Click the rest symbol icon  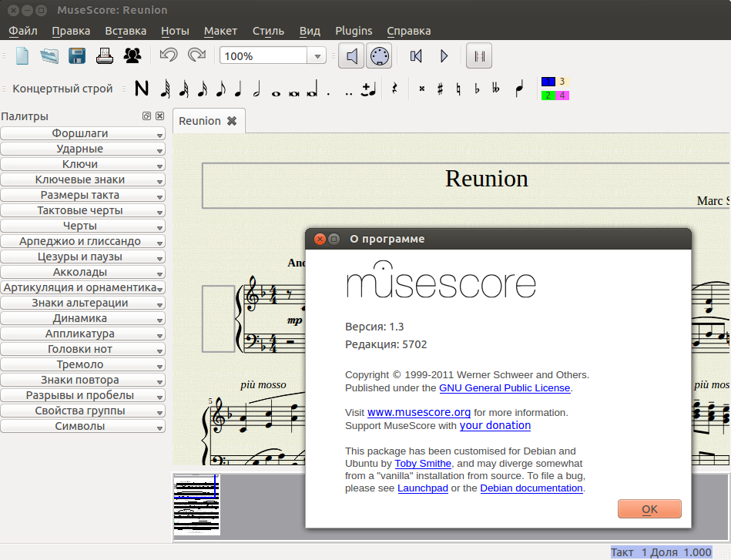tap(395, 88)
